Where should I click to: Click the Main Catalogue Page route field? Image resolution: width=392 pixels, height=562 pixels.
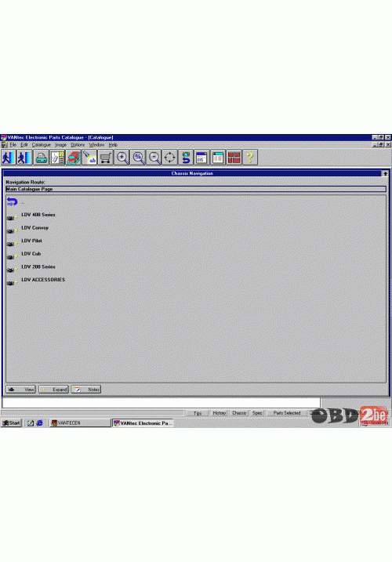pos(196,189)
